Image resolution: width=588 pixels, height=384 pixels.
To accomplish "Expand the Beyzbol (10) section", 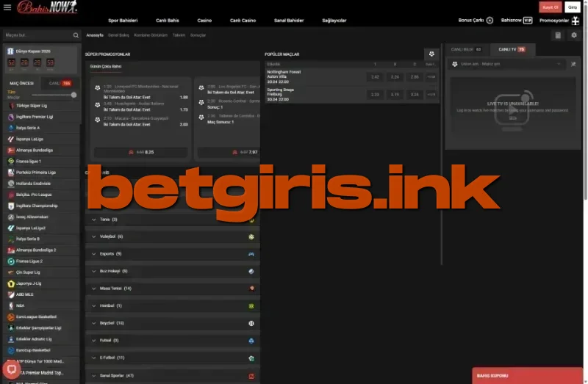I will [173, 323].
